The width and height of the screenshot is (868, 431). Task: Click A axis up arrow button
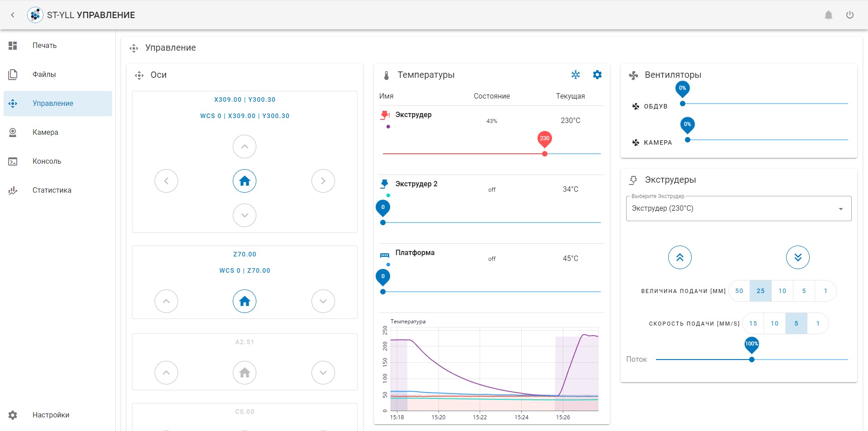pyautogui.click(x=166, y=373)
